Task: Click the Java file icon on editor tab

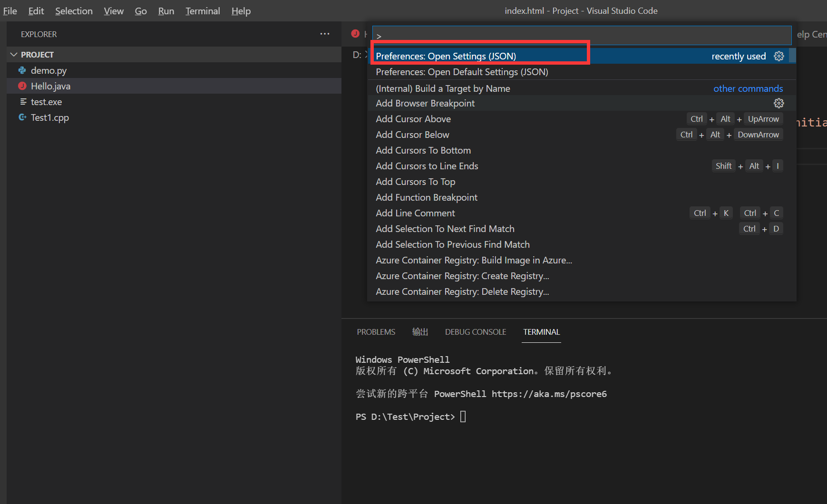Action: coord(355,33)
